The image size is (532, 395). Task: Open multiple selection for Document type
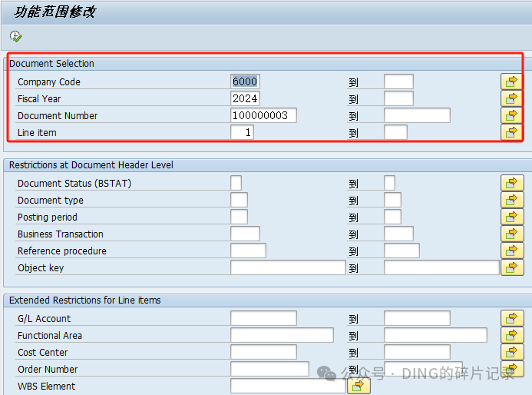click(x=512, y=200)
